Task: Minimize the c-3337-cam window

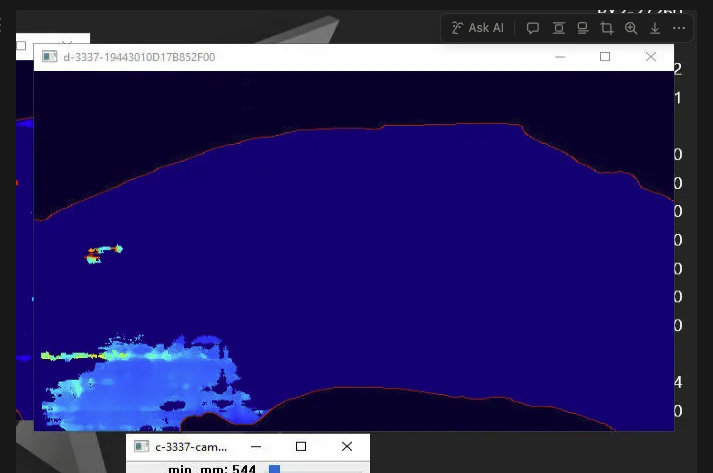Action: [256, 447]
